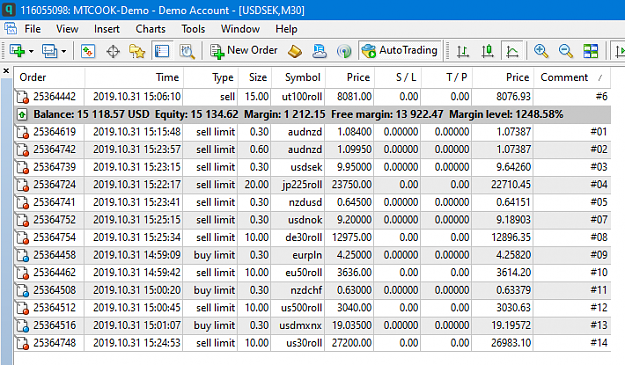Image resolution: width=625 pixels, height=365 pixels.
Task: Select order 25364739 usdsek row
Action: 312,167
